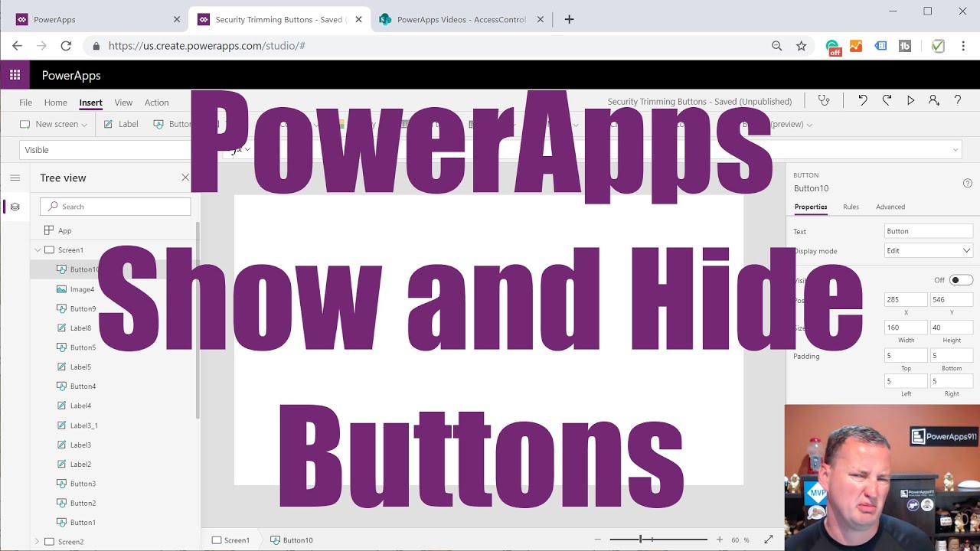Toggle the Visible switch in properties
The image size is (980, 551).
961,280
